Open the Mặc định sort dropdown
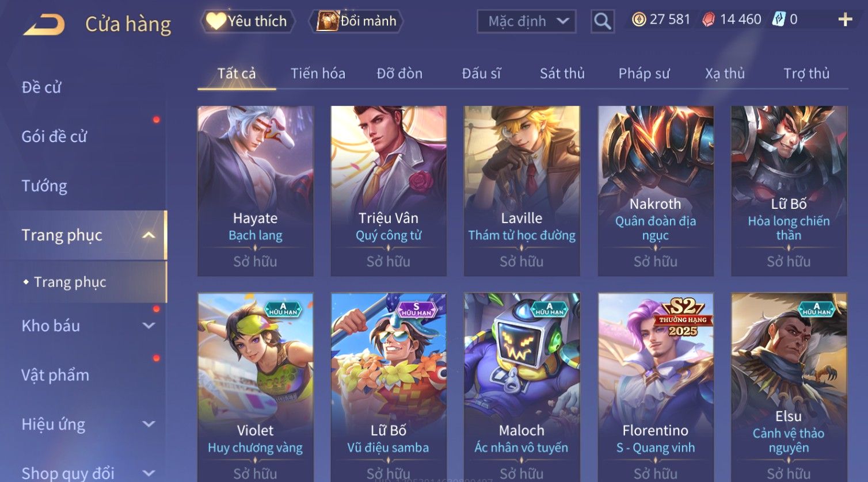This screenshot has height=482, width=868. coord(527,21)
